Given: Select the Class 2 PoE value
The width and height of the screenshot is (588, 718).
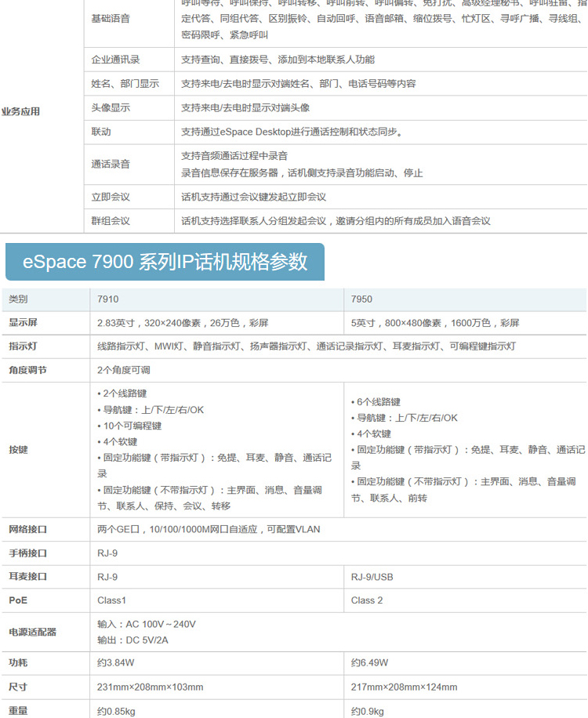Looking at the screenshot, I should click(367, 600).
